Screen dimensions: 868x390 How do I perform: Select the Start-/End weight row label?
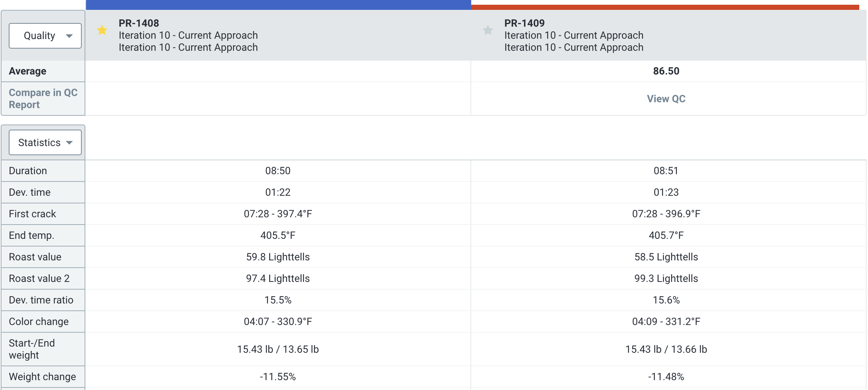(32, 349)
